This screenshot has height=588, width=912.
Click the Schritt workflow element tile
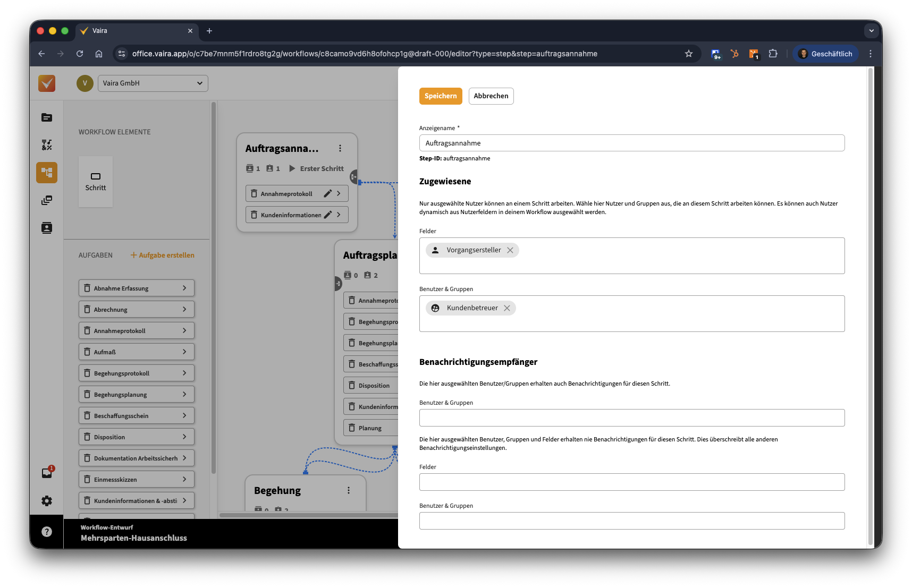coord(96,182)
